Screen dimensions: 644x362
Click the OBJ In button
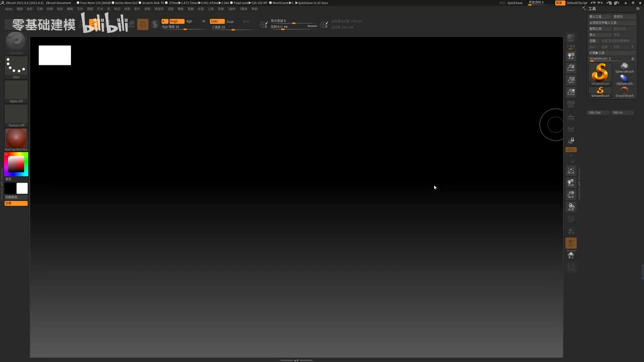[623, 113]
